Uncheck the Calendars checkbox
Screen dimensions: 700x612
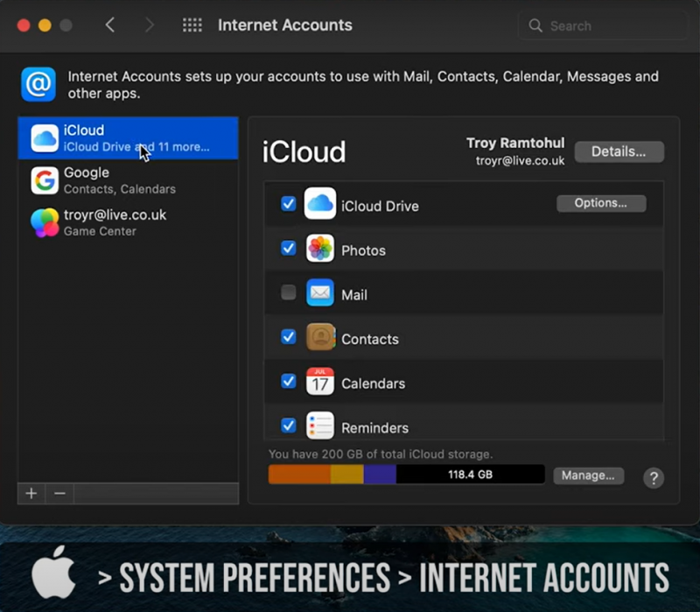point(289,381)
